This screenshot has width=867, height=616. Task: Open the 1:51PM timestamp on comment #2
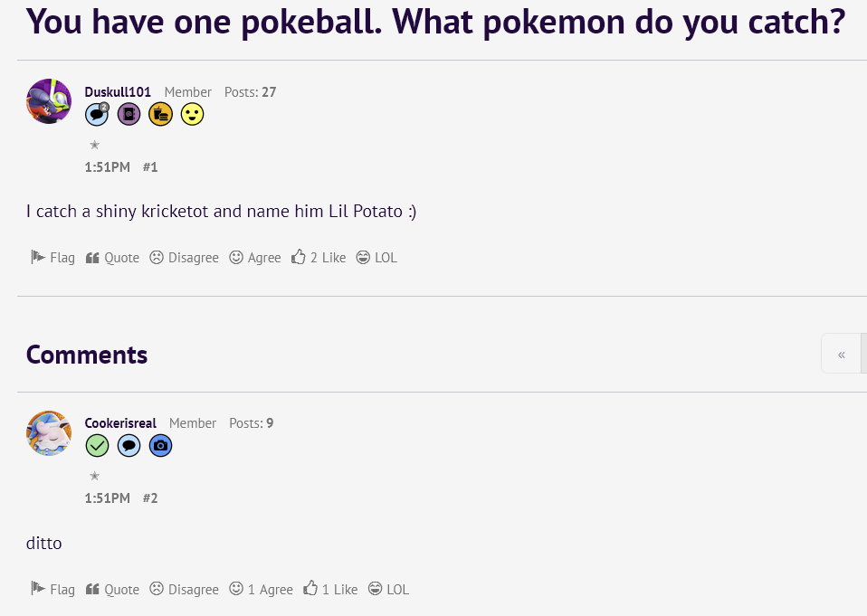click(107, 498)
